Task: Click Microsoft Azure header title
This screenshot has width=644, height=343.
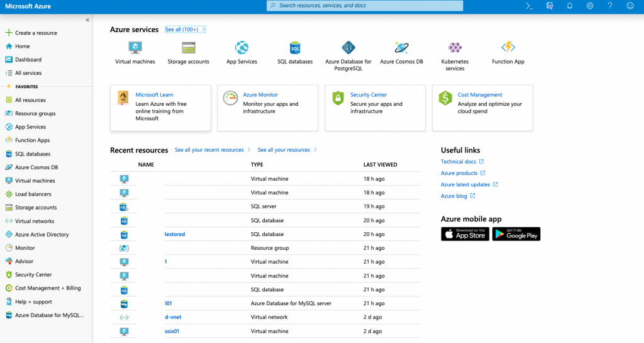Action: 28,6
